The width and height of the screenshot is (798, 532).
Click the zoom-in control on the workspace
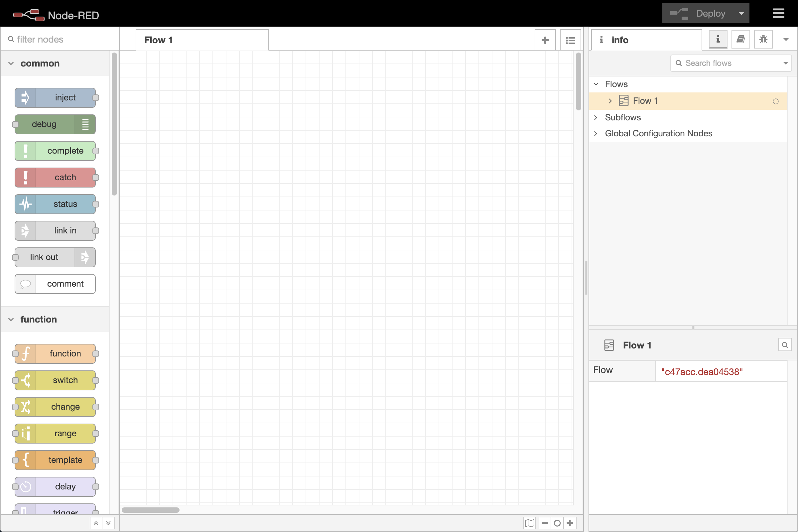[570, 523]
